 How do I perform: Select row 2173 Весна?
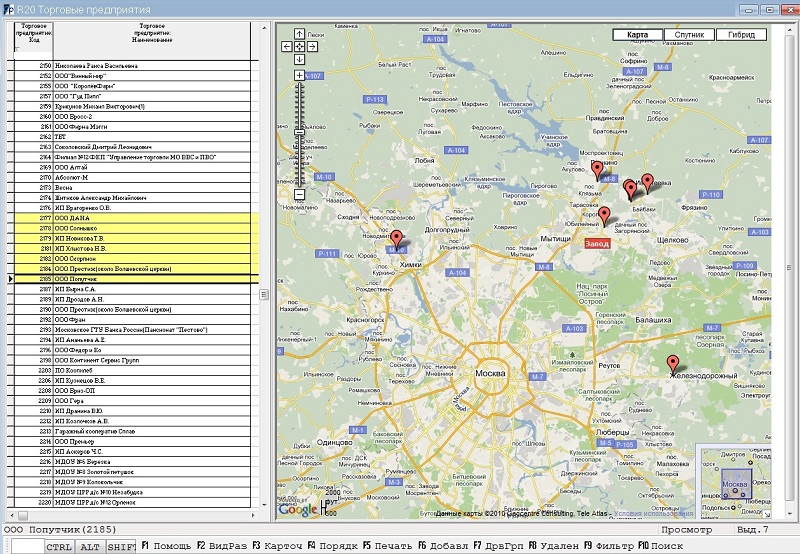tap(133, 188)
